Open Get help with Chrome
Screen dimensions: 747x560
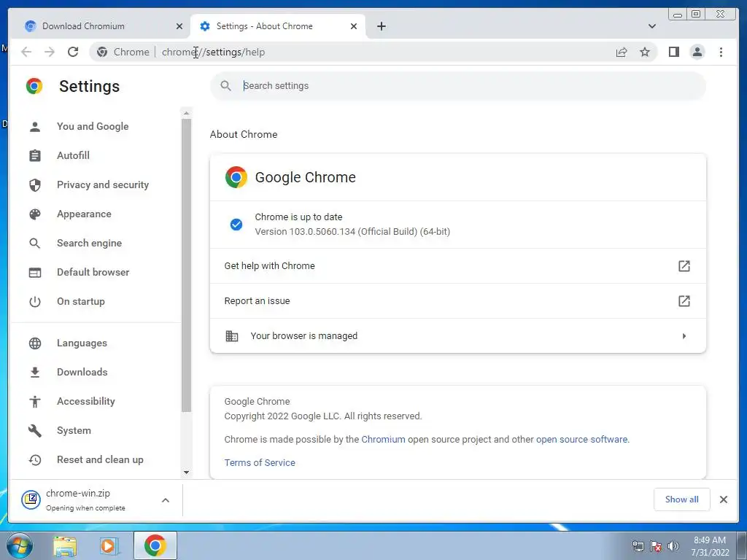click(458, 265)
